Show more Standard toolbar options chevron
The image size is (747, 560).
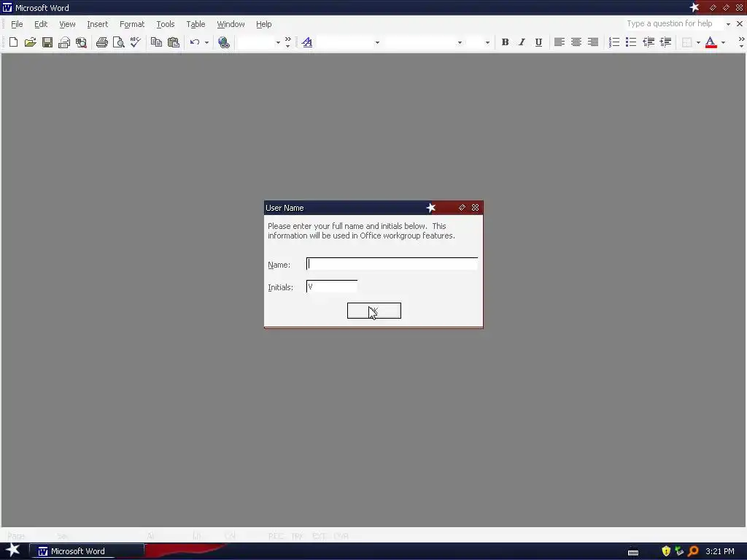287,42
